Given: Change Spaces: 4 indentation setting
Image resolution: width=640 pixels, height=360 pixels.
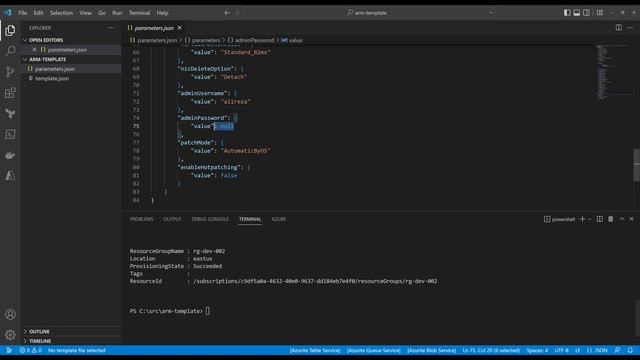Looking at the screenshot, I should [537, 350].
